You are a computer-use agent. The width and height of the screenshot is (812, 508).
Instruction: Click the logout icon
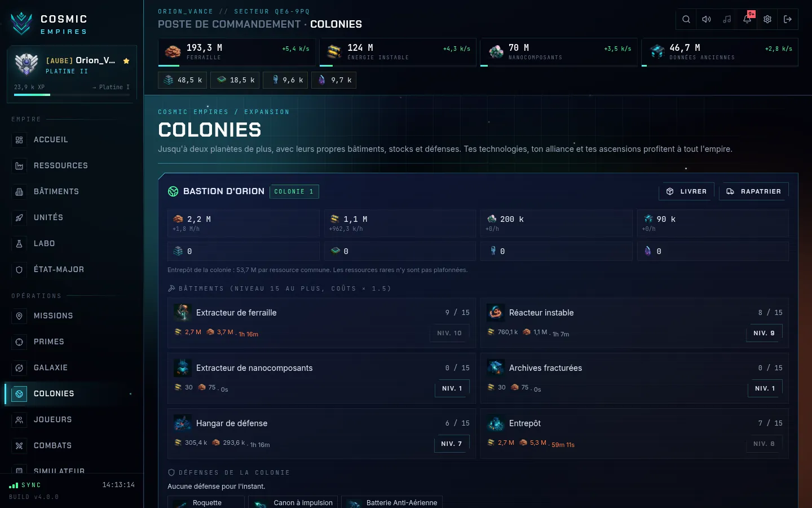[x=788, y=19]
